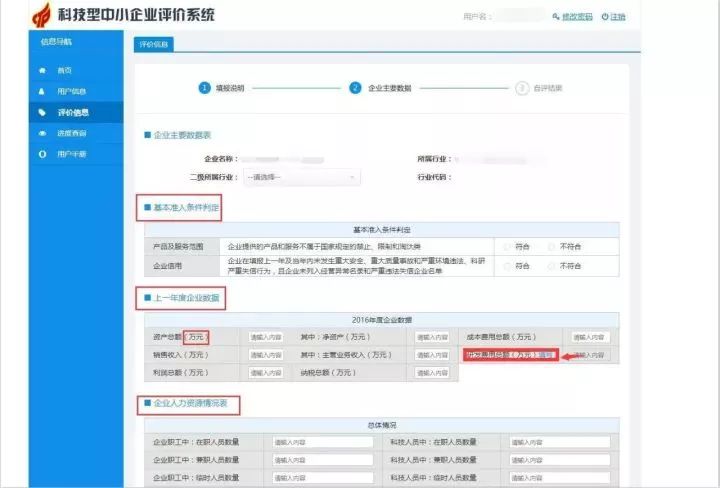
Task: Click the 用户手册 icon in sidebar
Action: pos(42,154)
